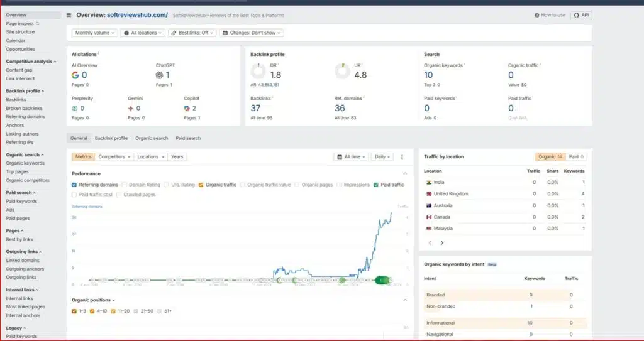
Task: Switch to the Organic search tab
Action: pos(152,138)
